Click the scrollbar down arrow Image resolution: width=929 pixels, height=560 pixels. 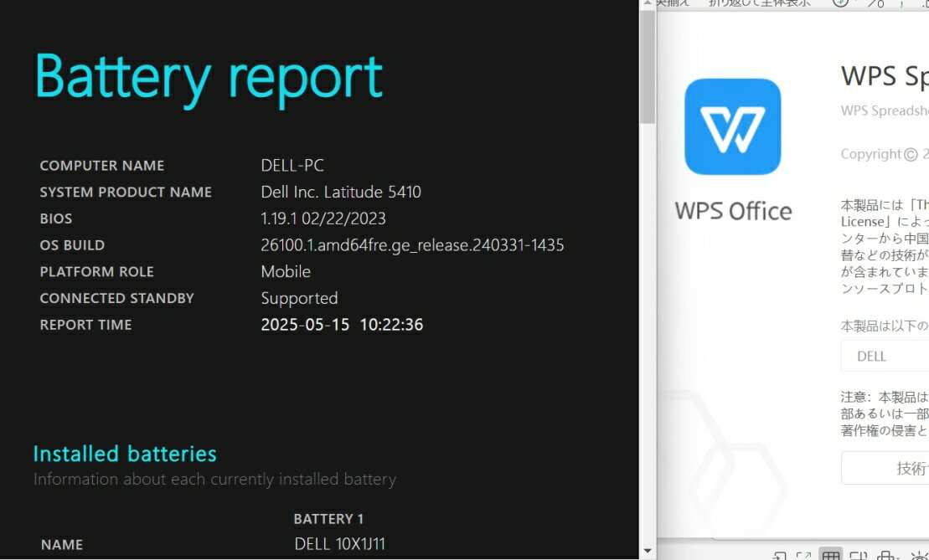648,551
